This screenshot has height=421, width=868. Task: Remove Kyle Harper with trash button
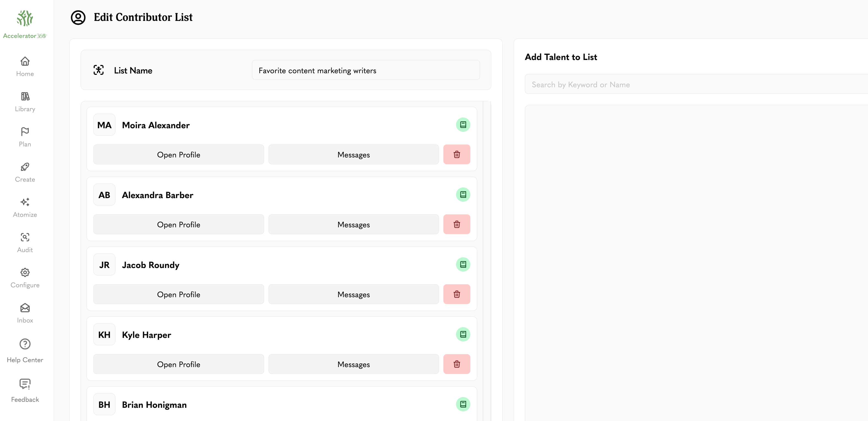click(457, 364)
